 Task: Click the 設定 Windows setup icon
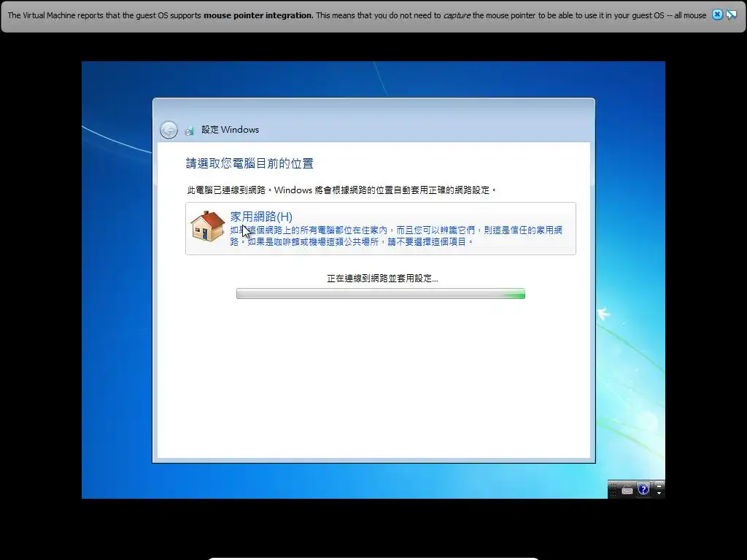189,130
